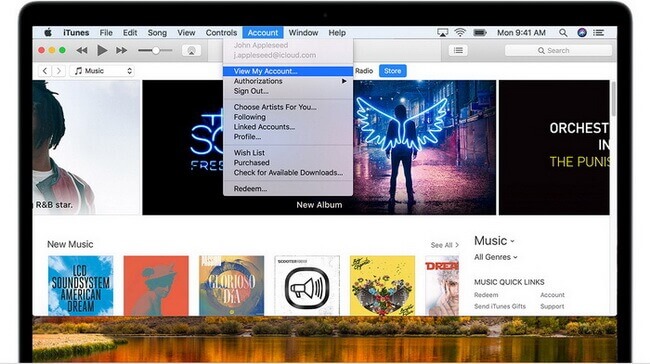Expand the Authorizations submenu arrow
The width and height of the screenshot is (650, 364).
(344, 81)
